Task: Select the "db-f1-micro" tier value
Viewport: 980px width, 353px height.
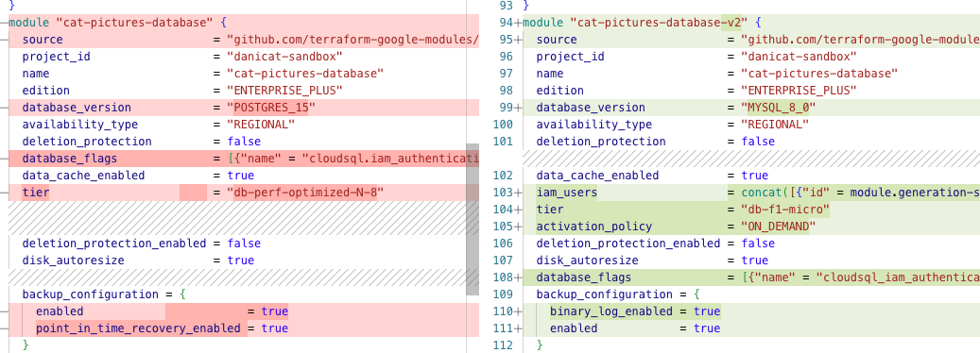Action: (x=785, y=209)
